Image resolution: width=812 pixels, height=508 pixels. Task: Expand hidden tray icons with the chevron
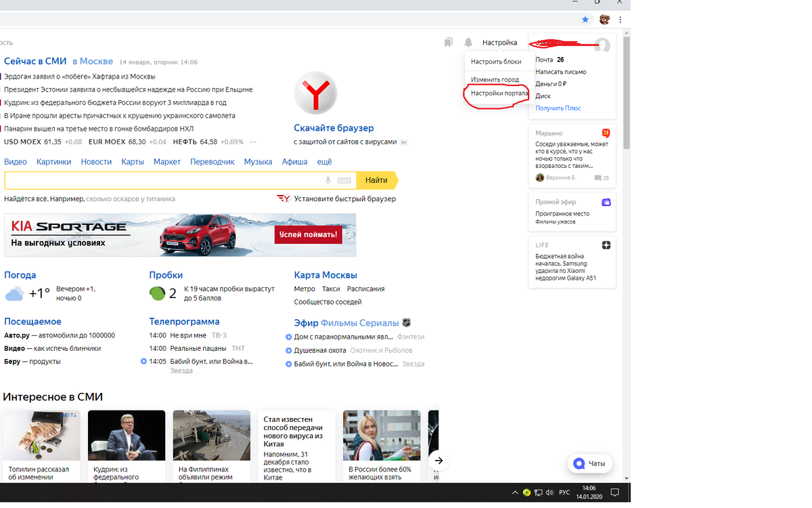coord(515,492)
